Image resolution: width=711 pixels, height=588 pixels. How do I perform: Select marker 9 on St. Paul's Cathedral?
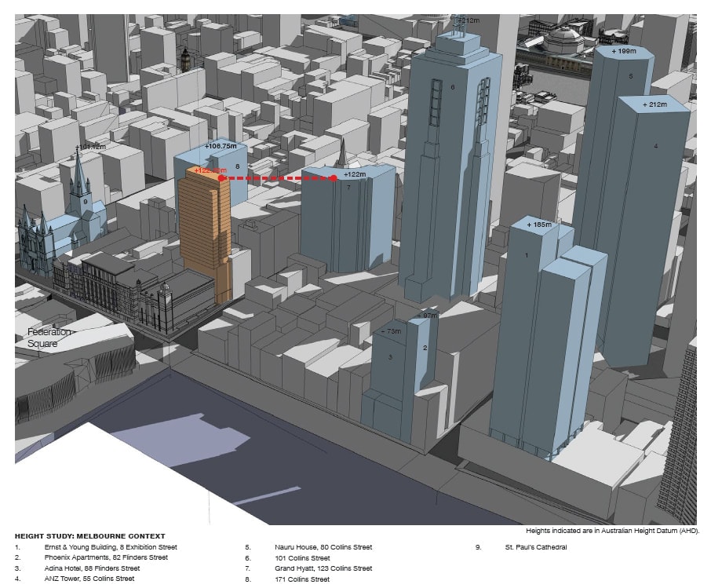coord(84,201)
